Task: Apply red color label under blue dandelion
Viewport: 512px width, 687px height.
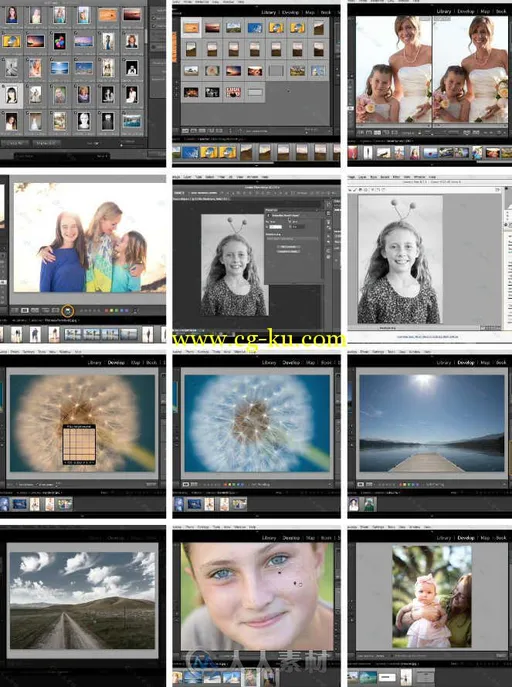Action: 226,485
